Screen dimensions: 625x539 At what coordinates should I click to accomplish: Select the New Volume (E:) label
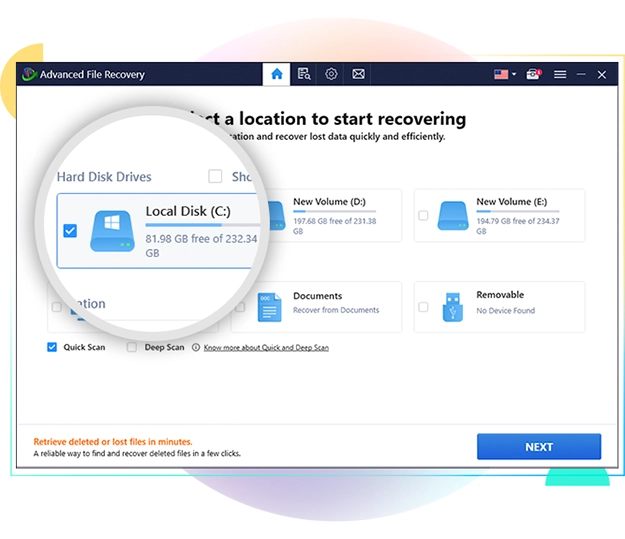[512, 202]
